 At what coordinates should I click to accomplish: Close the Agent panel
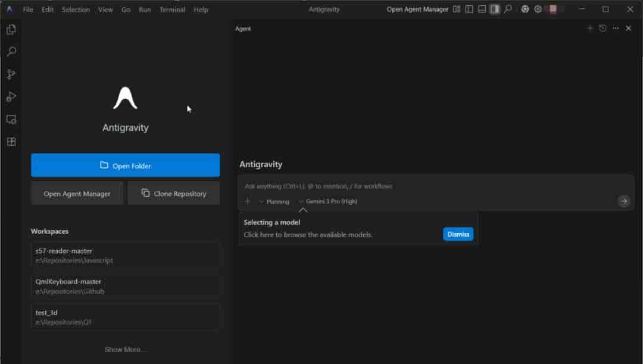(x=628, y=29)
